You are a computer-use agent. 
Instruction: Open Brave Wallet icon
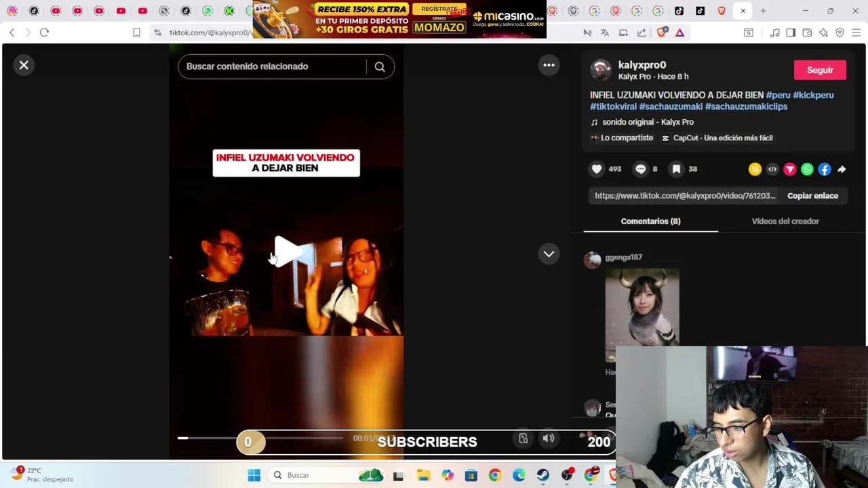pos(807,33)
